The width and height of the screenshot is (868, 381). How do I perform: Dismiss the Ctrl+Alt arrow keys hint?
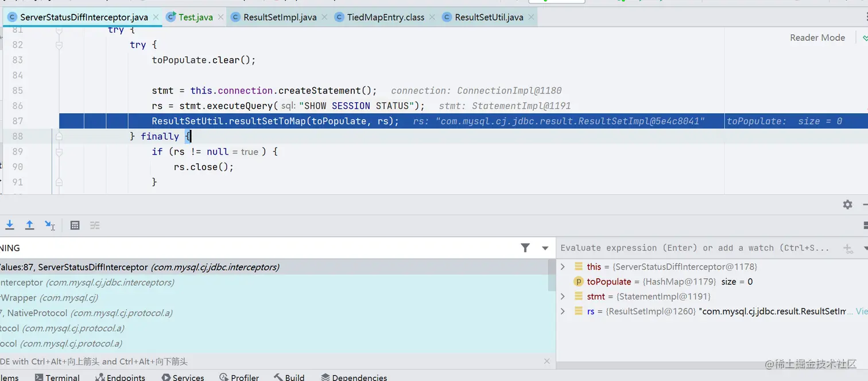pos(547,361)
